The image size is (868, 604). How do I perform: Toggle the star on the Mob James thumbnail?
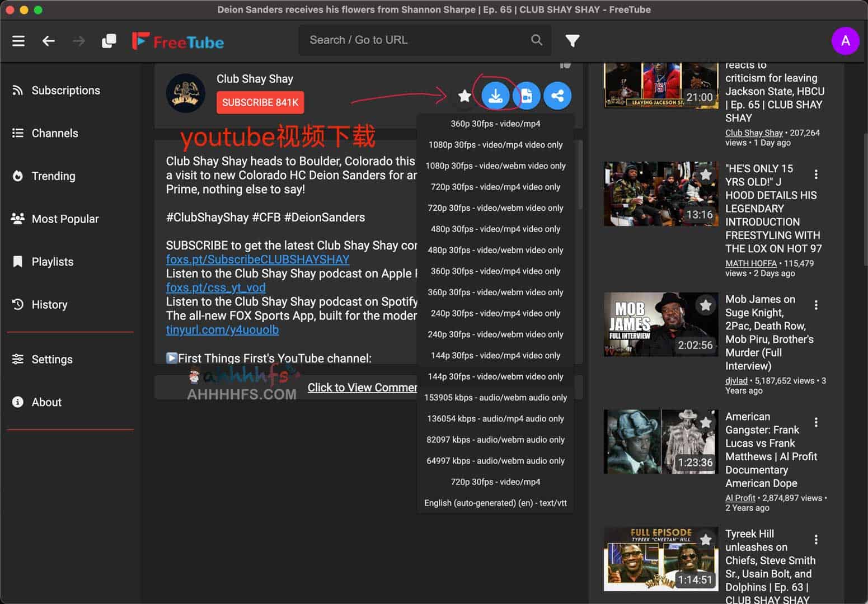pos(705,305)
